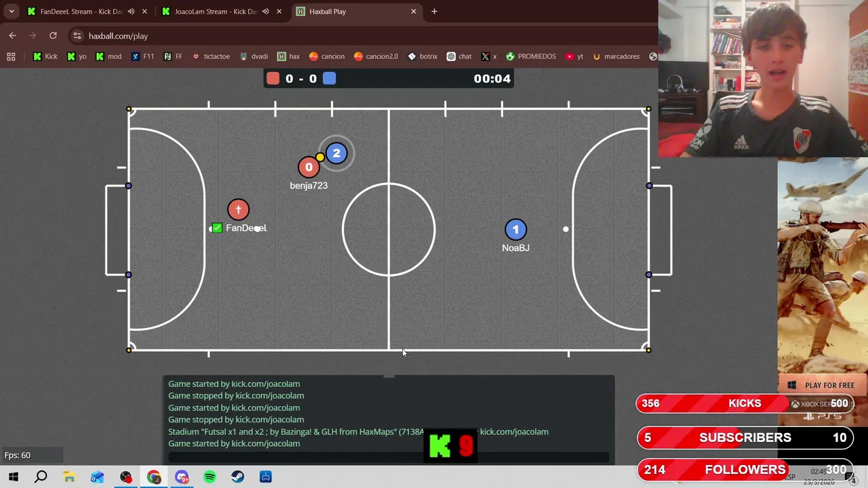Click the KICKS goal progress bar
The height and width of the screenshot is (488, 868).
pyautogui.click(x=745, y=404)
